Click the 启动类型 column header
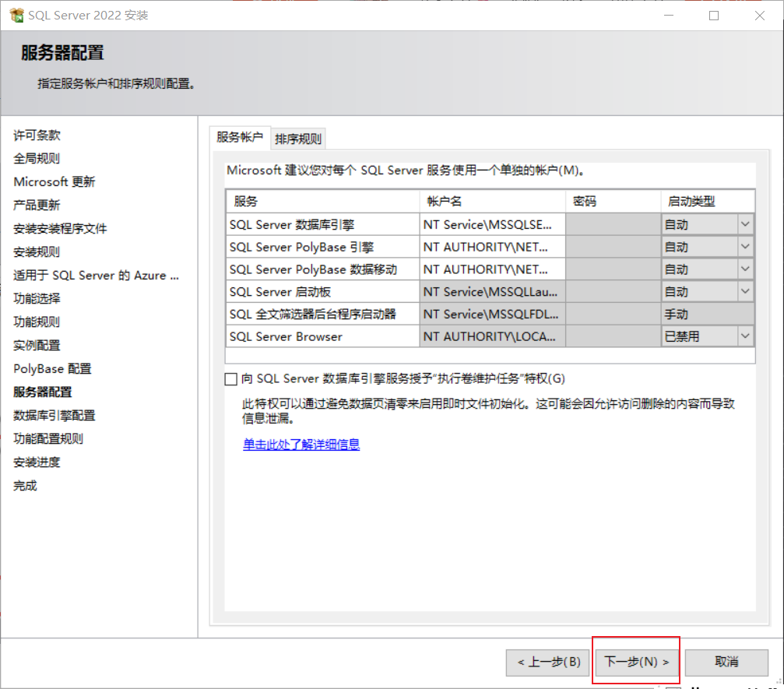The height and width of the screenshot is (689, 784). point(708,202)
